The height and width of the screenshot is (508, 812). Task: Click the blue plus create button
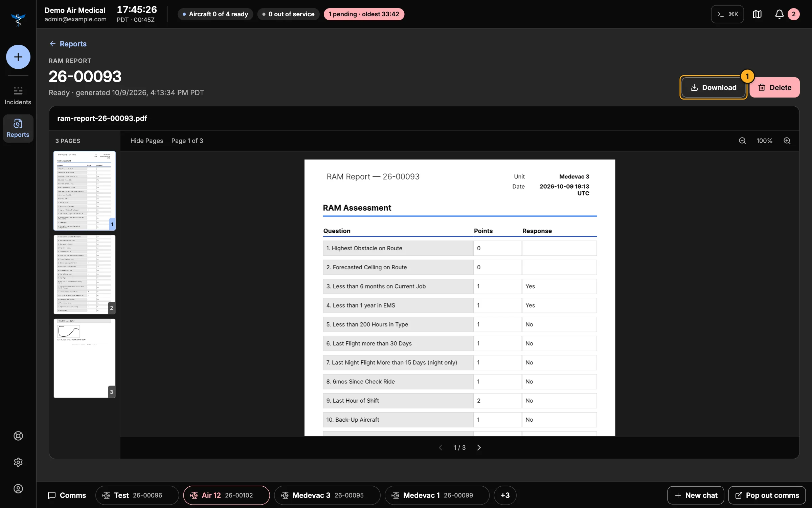[x=18, y=57]
